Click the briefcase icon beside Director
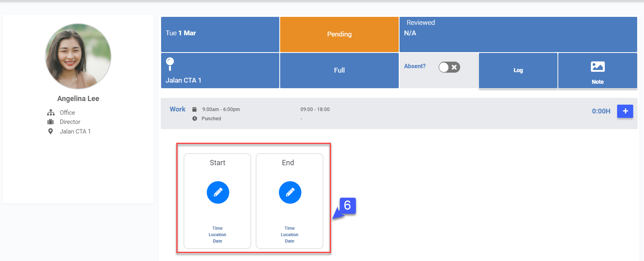Image resolution: width=644 pixels, height=261 pixels. click(x=50, y=122)
